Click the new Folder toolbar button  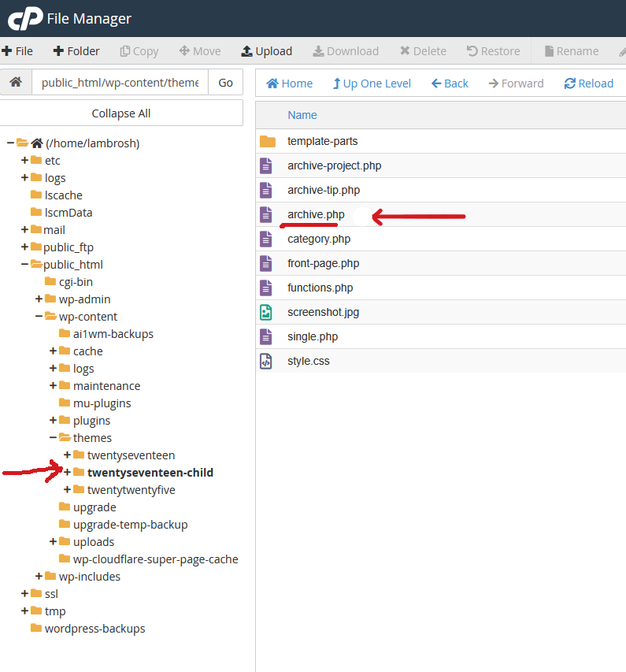tap(76, 51)
